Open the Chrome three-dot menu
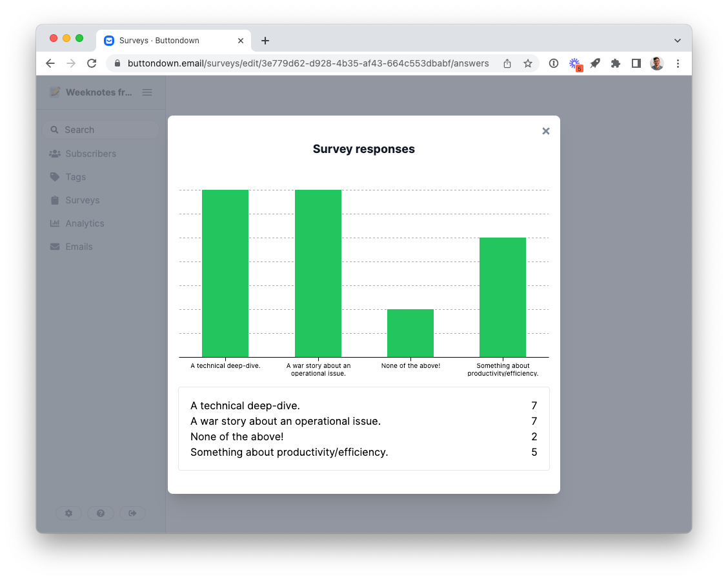The height and width of the screenshot is (581, 728). (678, 63)
